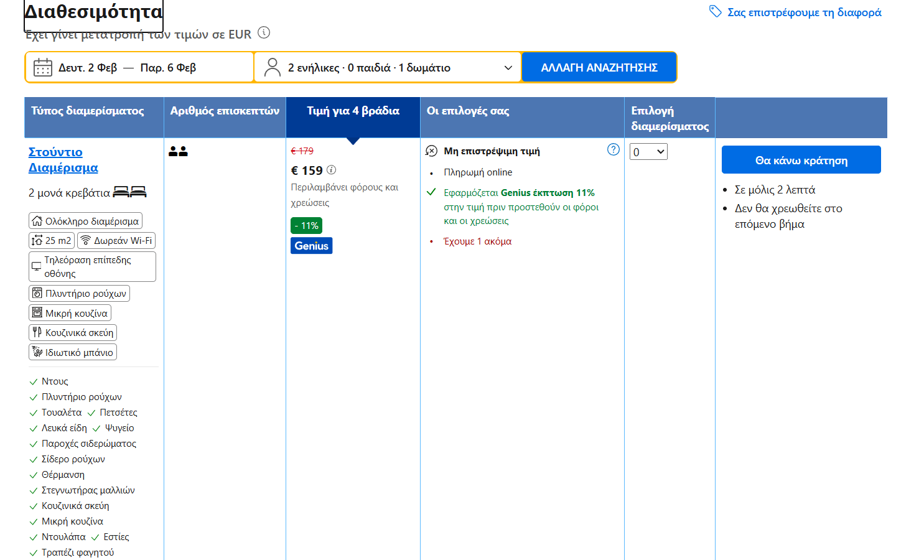Open the apartment quantity dropdown
This screenshot has height=560, width=924.
[x=648, y=152]
